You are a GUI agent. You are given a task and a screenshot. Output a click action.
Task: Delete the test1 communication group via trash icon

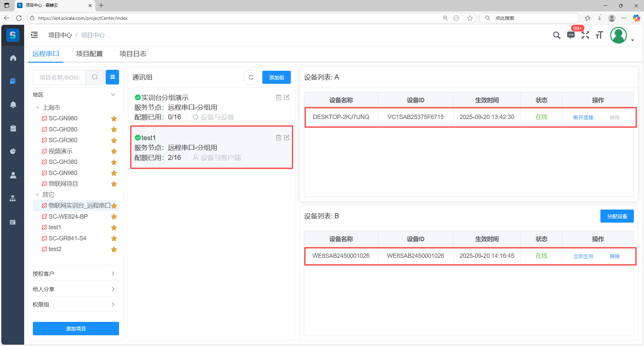pyautogui.click(x=278, y=138)
